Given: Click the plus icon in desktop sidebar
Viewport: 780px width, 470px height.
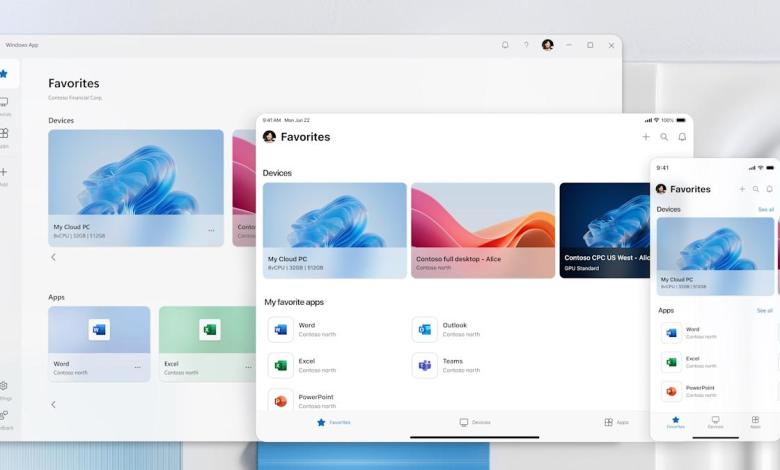Looking at the screenshot, I should click(4, 172).
